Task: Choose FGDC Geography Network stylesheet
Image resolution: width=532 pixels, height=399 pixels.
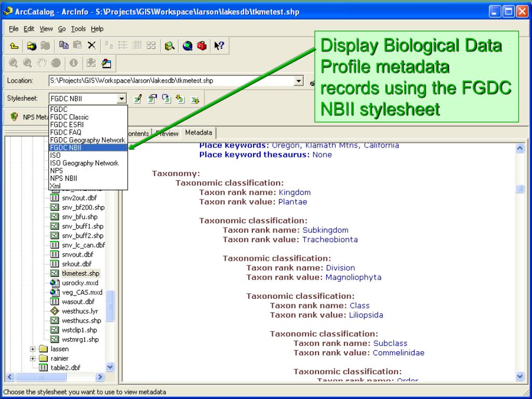Action: (88, 140)
